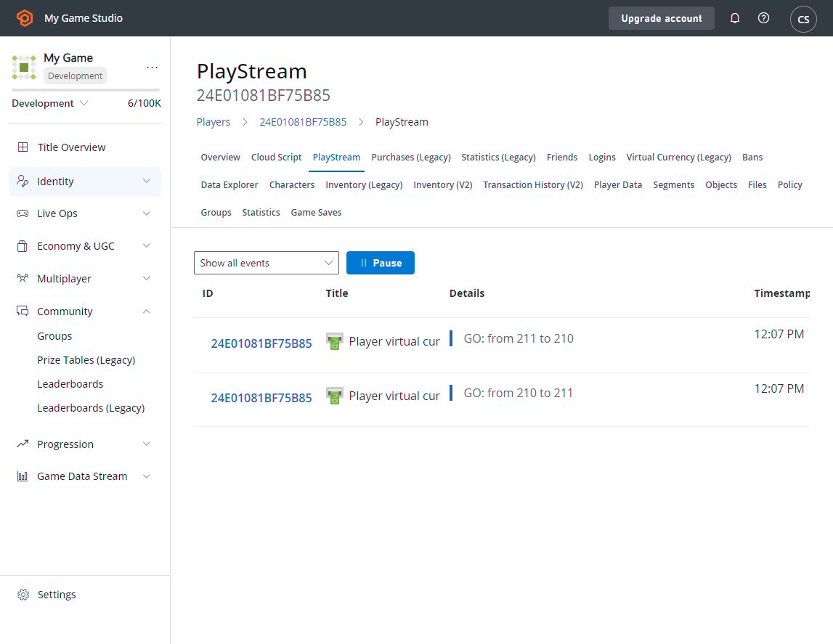
Task: Open the Data Explorer tab
Action: (x=229, y=184)
